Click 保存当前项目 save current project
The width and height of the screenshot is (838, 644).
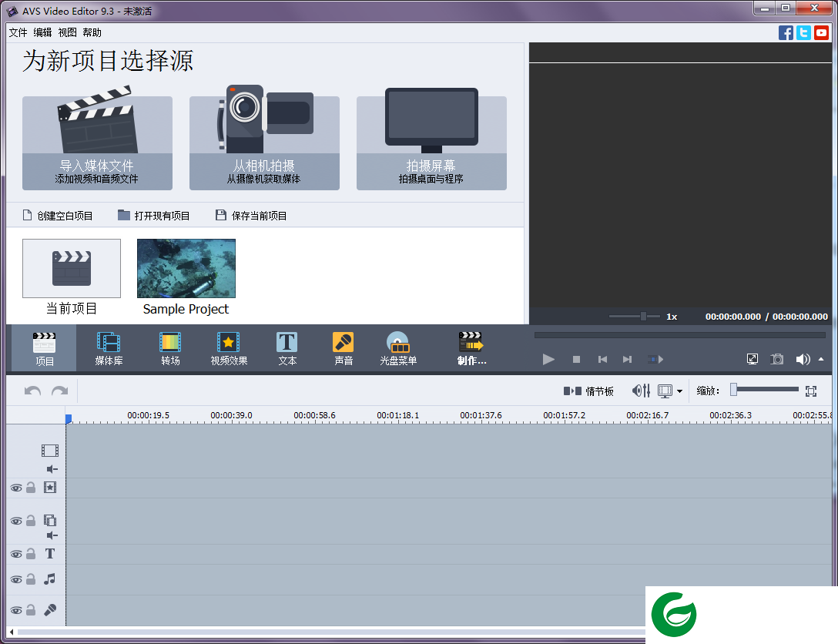point(251,216)
